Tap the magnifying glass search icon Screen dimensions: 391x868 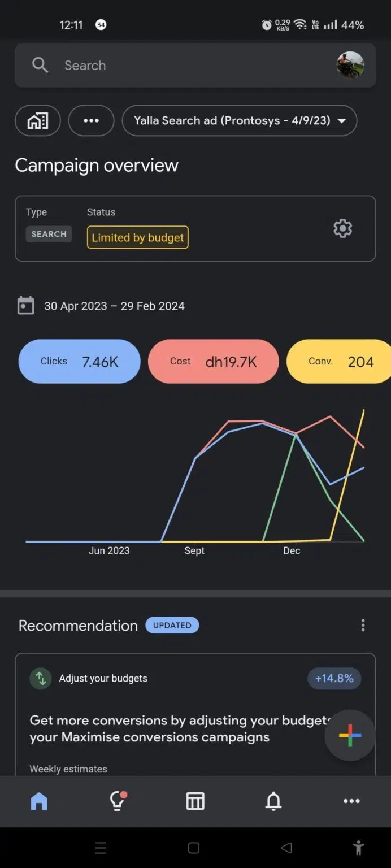[40, 66]
